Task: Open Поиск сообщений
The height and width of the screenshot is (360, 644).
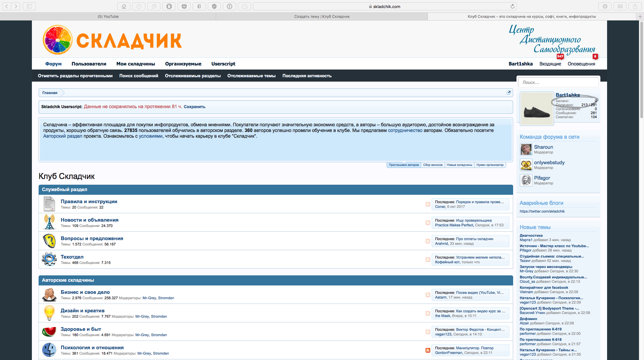Action: (x=139, y=76)
